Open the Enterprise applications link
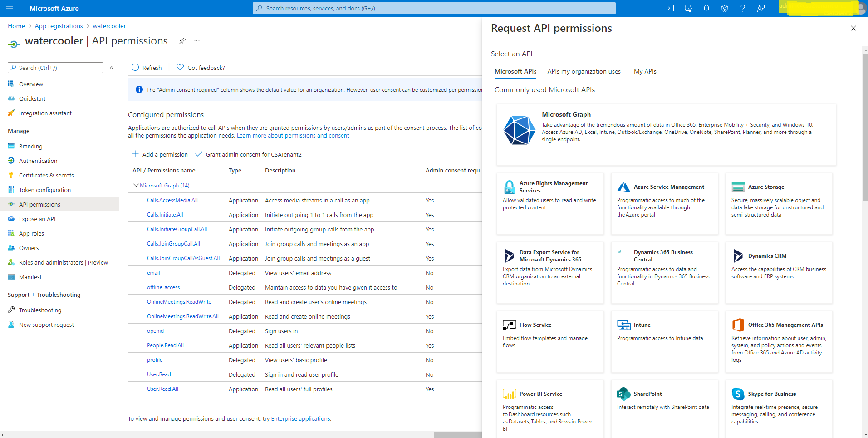The image size is (868, 438). [300, 418]
